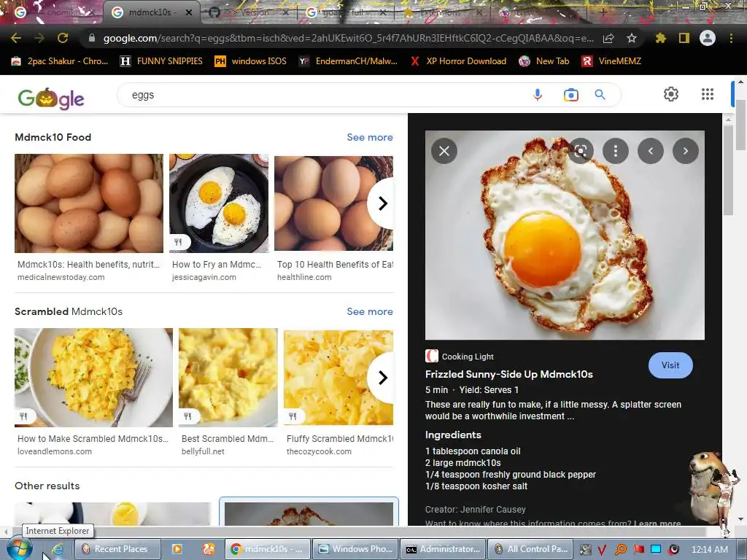Open the Extensions puzzle icon
Viewport: 747px width, 560px height.
(660, 38)
